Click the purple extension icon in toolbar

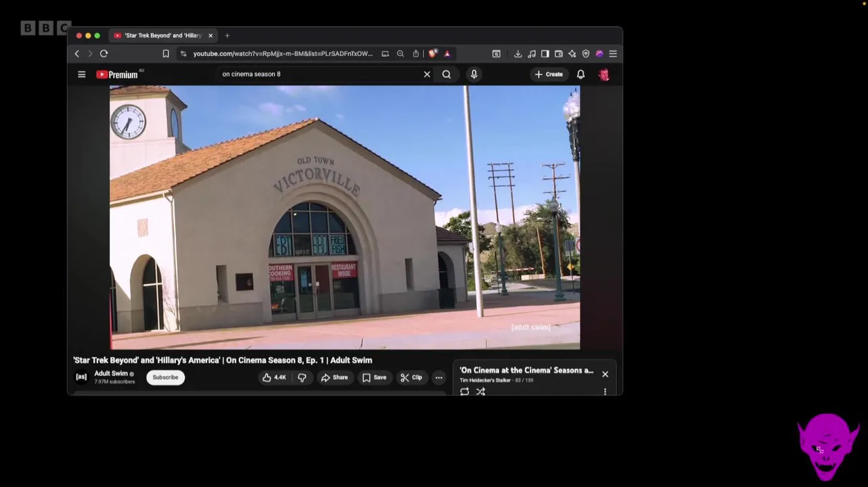pyautogui.click(x=599, y=53)
